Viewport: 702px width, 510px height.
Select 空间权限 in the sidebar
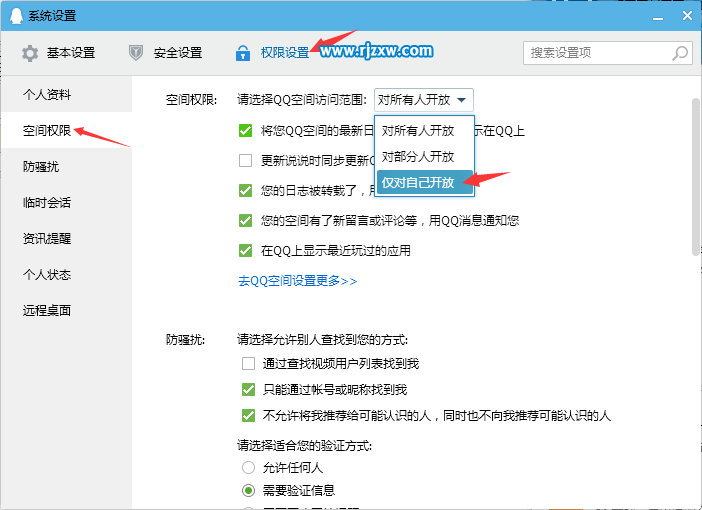click(x=66, y=130)
